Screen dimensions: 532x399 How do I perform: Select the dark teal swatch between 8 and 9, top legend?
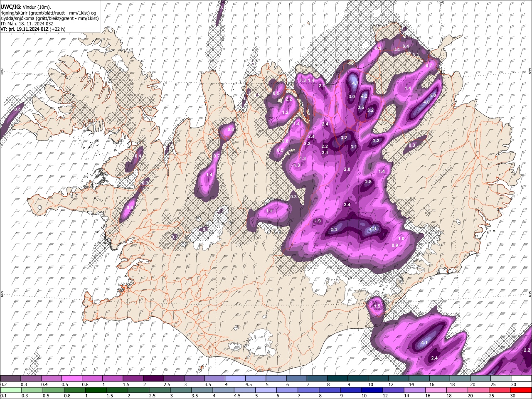coord(337,379)
